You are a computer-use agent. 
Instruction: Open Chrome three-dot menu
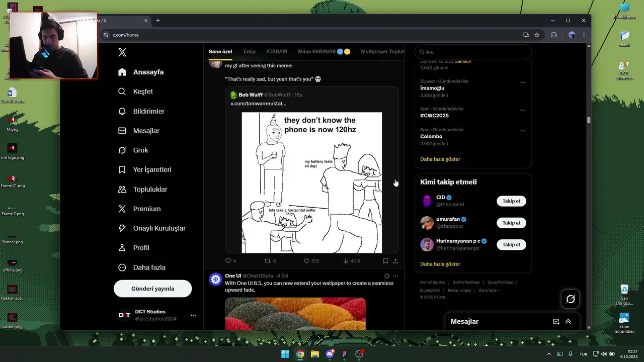[x=584, y=35]
